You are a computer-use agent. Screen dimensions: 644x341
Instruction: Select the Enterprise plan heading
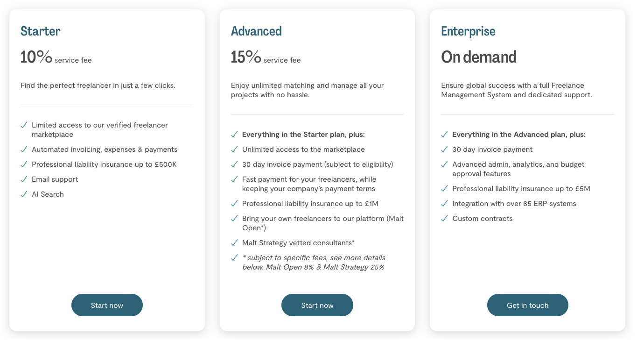click(468, 31)
